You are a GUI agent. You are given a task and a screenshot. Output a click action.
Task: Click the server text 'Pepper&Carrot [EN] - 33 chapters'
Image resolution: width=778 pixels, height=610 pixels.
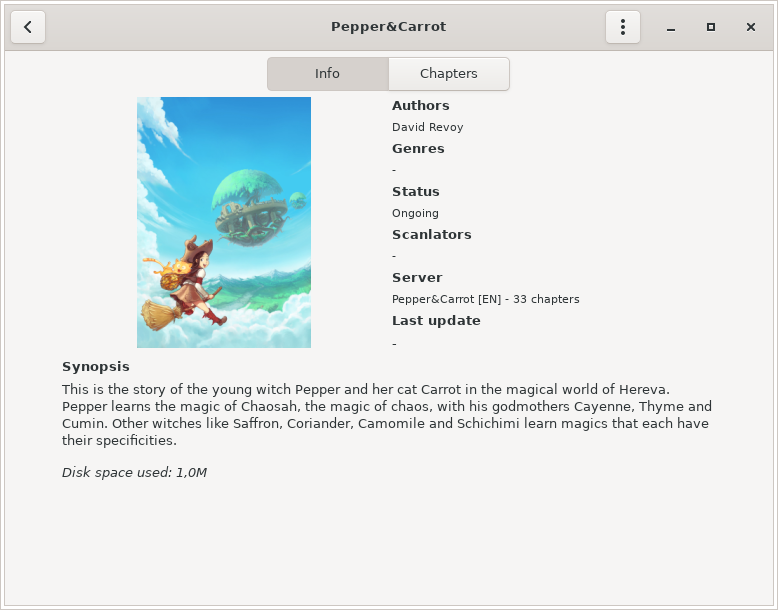(486, 299)
